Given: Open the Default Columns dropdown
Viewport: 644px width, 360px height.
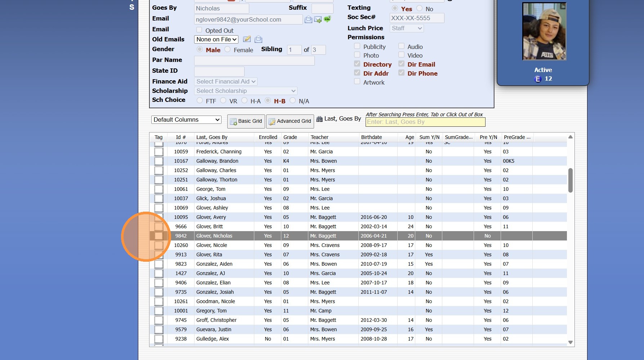Looking at the screenshot, I should 186,120.
